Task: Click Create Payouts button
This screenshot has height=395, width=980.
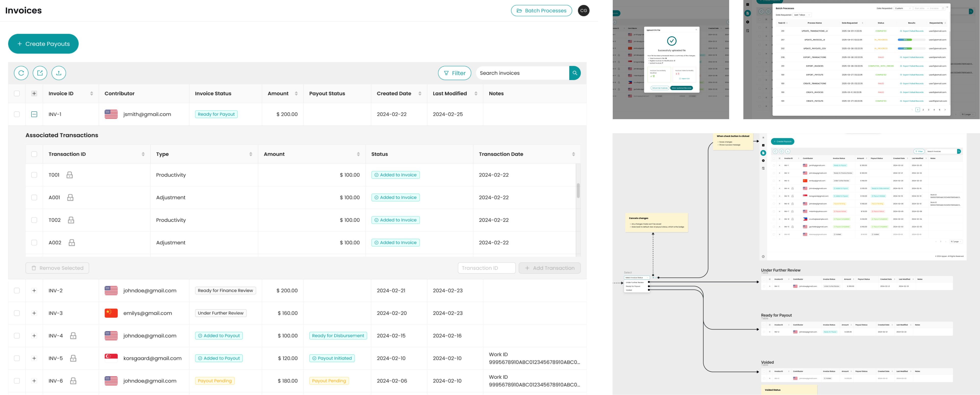Action: (43, 44)
